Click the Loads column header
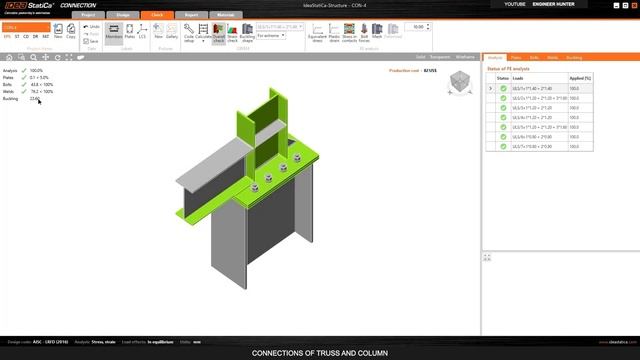 point(540,78)
